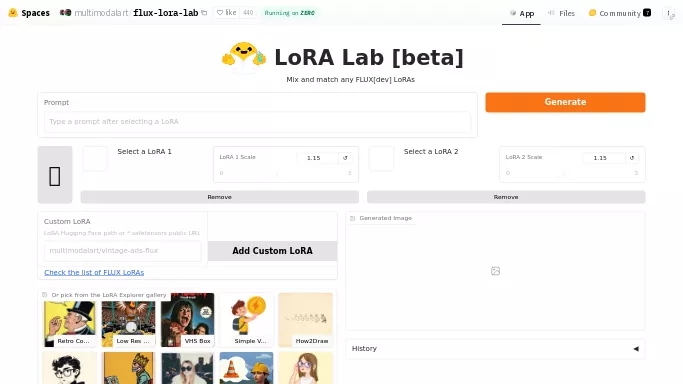Image resolution: width=683 pixels, height=384 pixels.
Task: Click Add Custom LoRA button
Action: [272, 251]
